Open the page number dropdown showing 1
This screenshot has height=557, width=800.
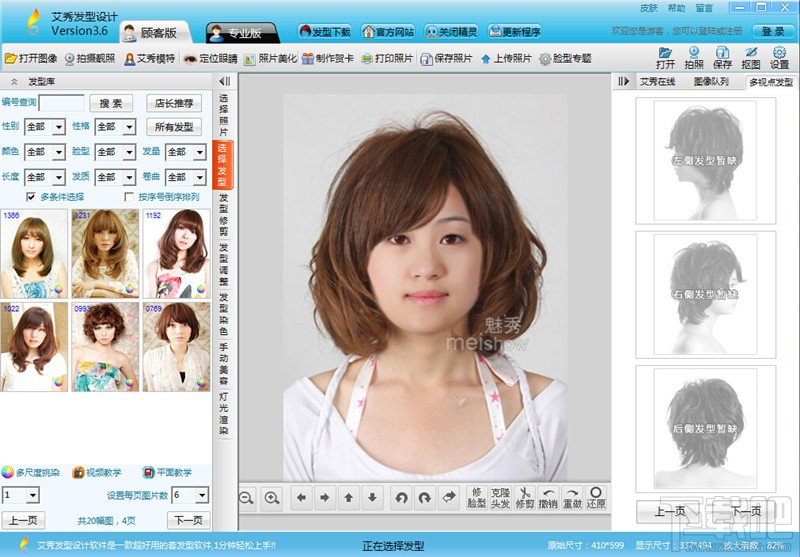pyautogui.click(x=21, y=495)
